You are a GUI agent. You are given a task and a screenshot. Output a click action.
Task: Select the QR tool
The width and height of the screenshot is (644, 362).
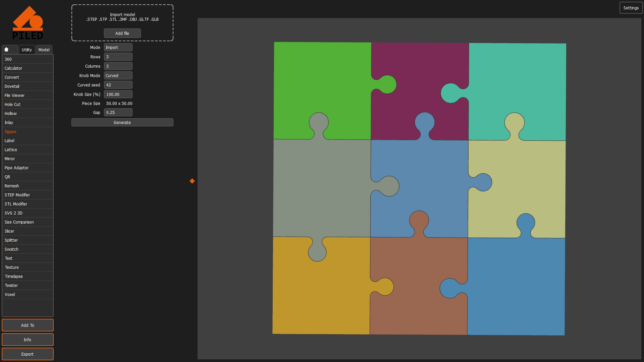click(28, 177)
